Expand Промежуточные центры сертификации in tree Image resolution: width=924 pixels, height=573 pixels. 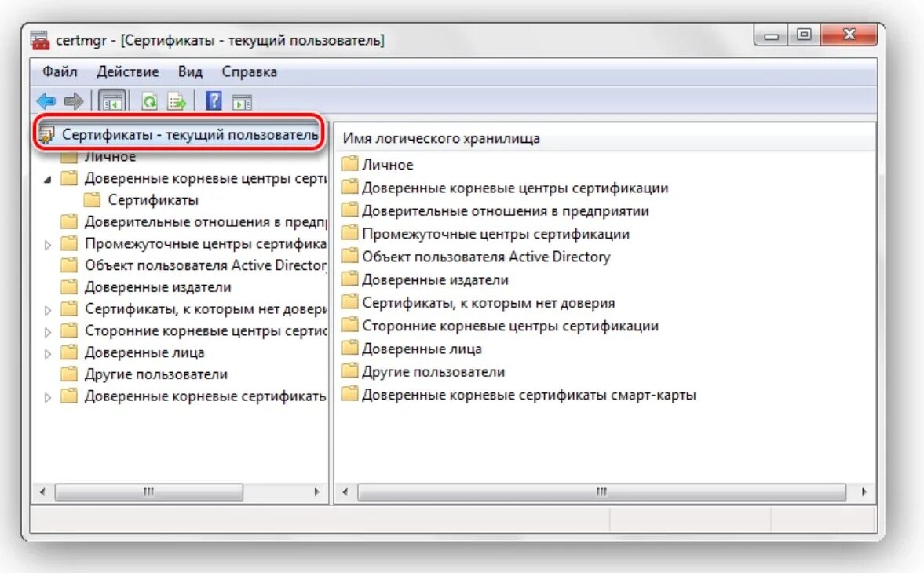click(48, 245)
